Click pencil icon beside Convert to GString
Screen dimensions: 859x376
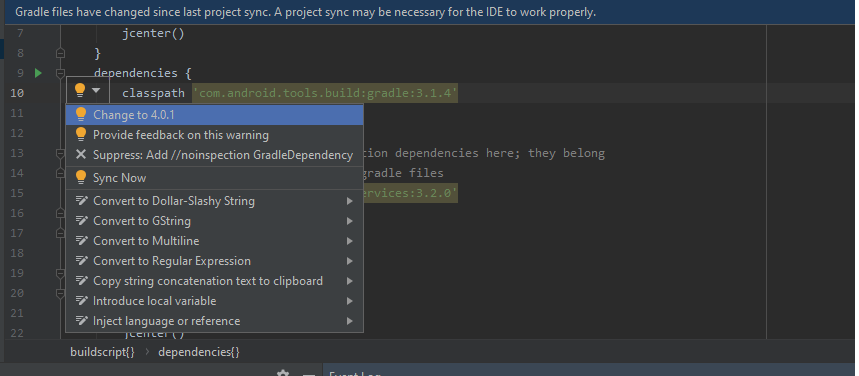coord(82,221)
